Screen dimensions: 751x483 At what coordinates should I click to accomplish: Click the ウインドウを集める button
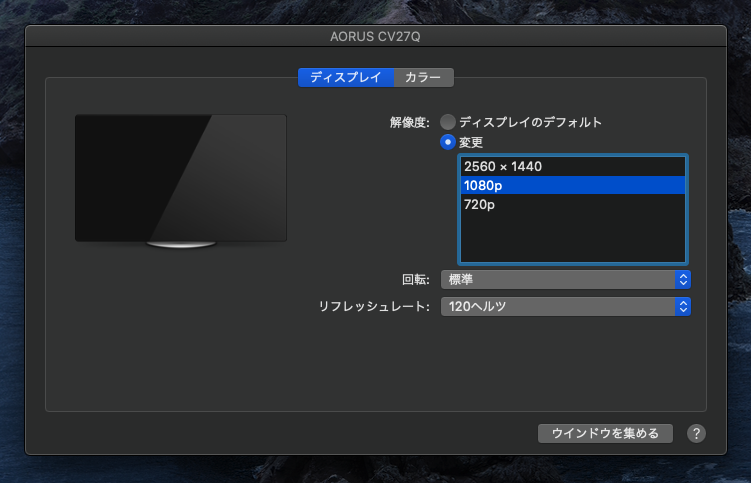(605, 434)
